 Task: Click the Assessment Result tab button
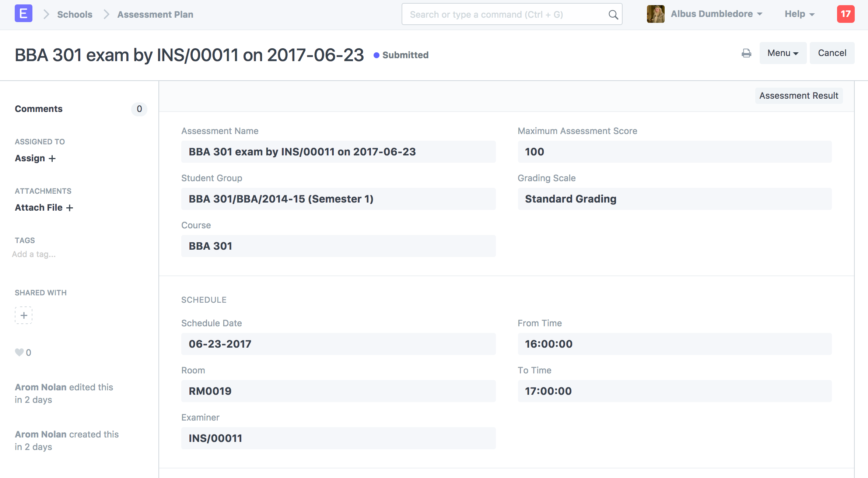click(x=798, y=95)
